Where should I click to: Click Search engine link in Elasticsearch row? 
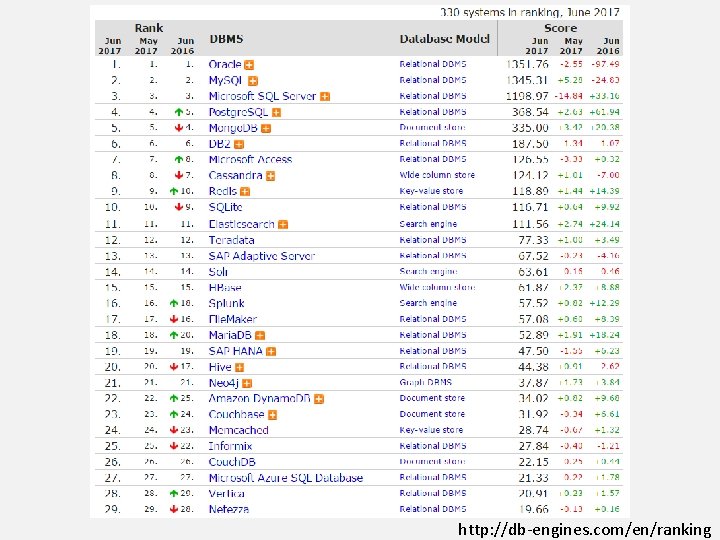coord(428,224)
